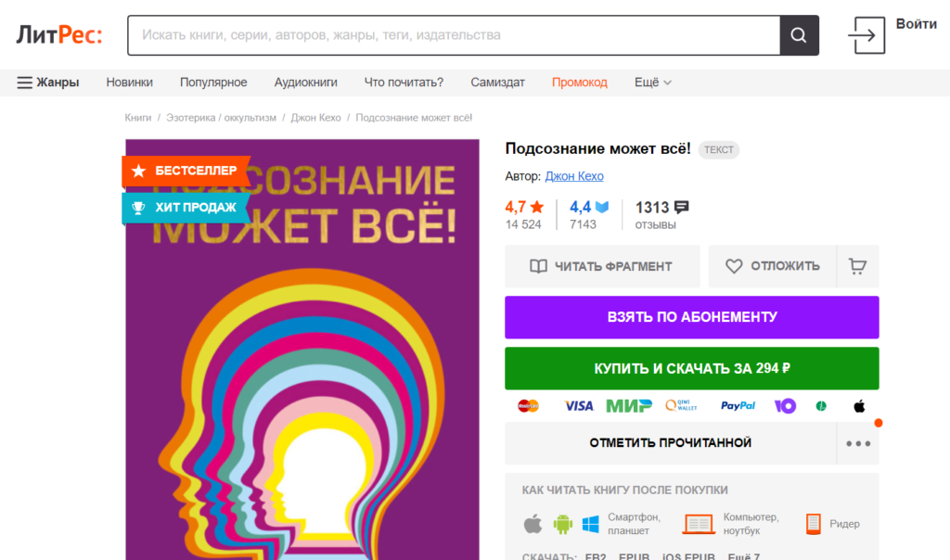Click the orange rating star icon
The width and height of the screenshot is (950, 560).
pyautogui.click(x=537, y=207)
